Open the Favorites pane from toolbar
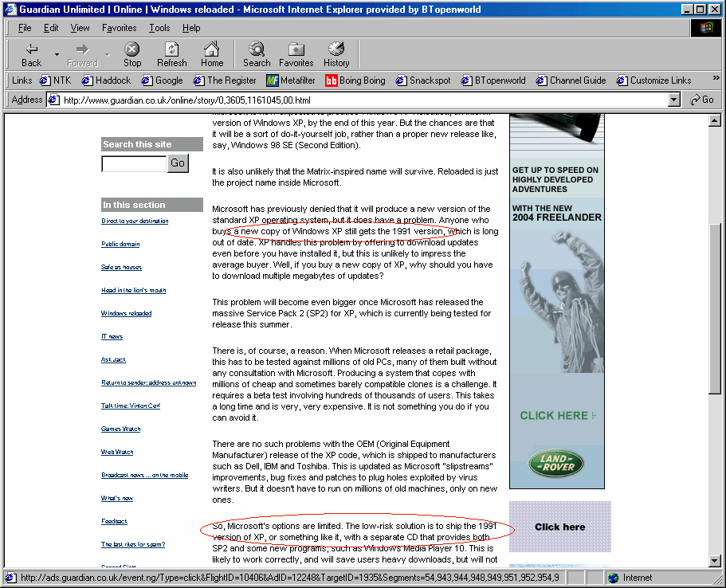 pos(296,55)
